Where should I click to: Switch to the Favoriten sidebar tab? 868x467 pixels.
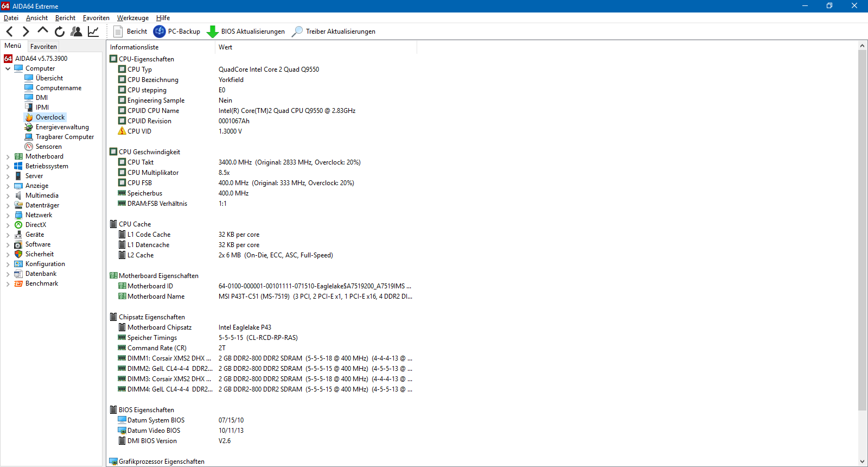point(43,47)
